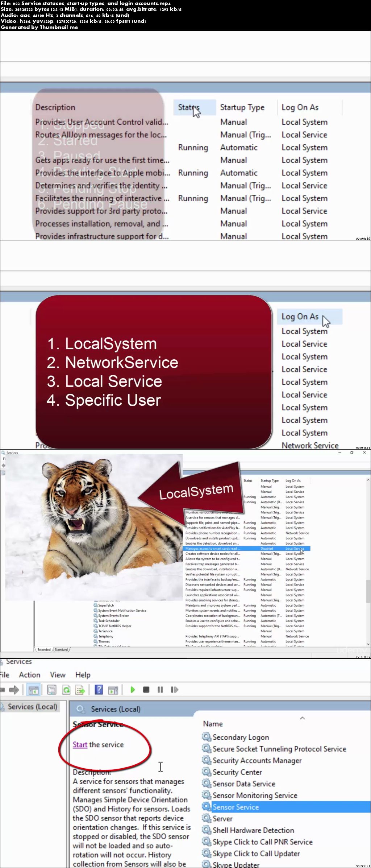Image resolution: width=371 pixels, height=868 pixels.
Task: Click the gear icon beside Secondary Logon
Action: click(207, 737)
